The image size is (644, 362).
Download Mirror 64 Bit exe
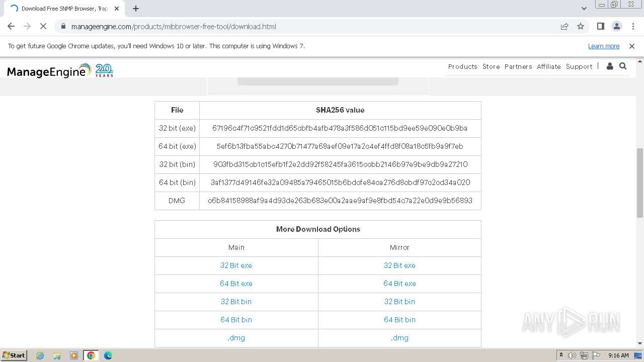pos(399,284)
